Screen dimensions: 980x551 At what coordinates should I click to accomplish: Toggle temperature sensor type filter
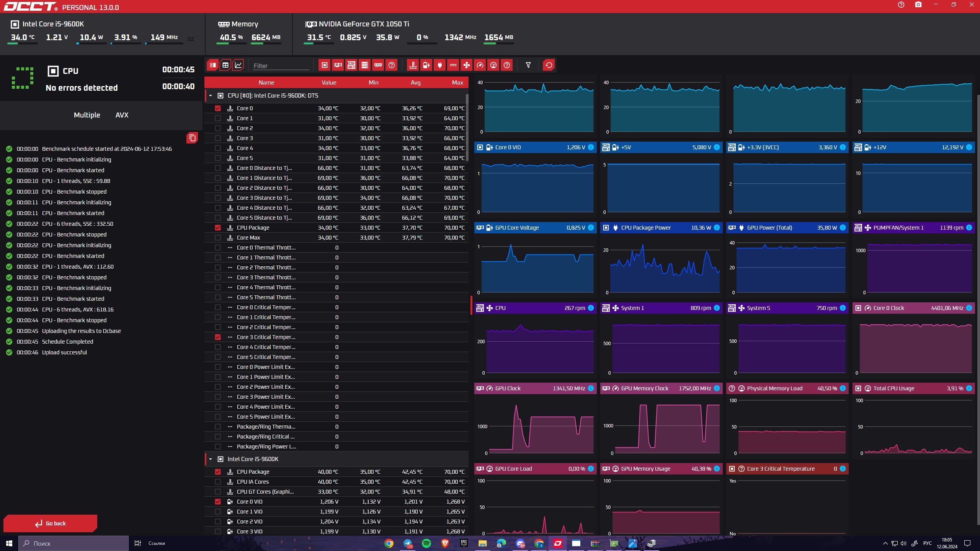tap(413, 65)
